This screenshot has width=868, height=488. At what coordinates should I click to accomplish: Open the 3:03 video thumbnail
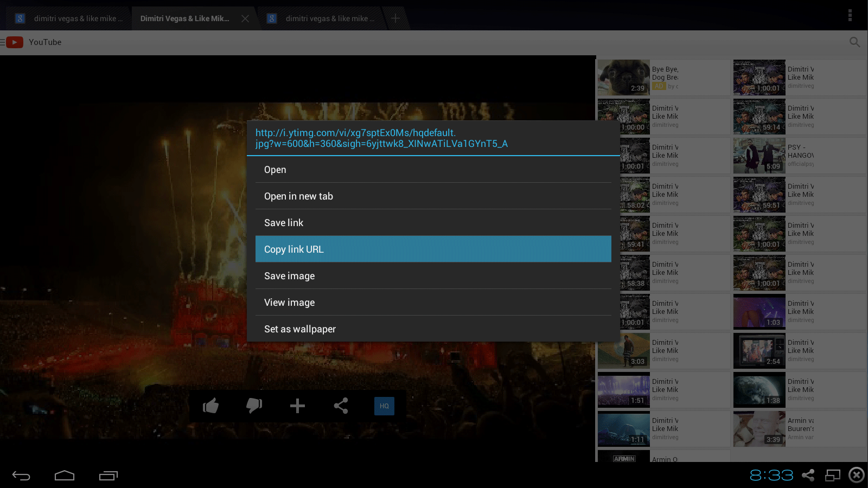coord(624,351)
